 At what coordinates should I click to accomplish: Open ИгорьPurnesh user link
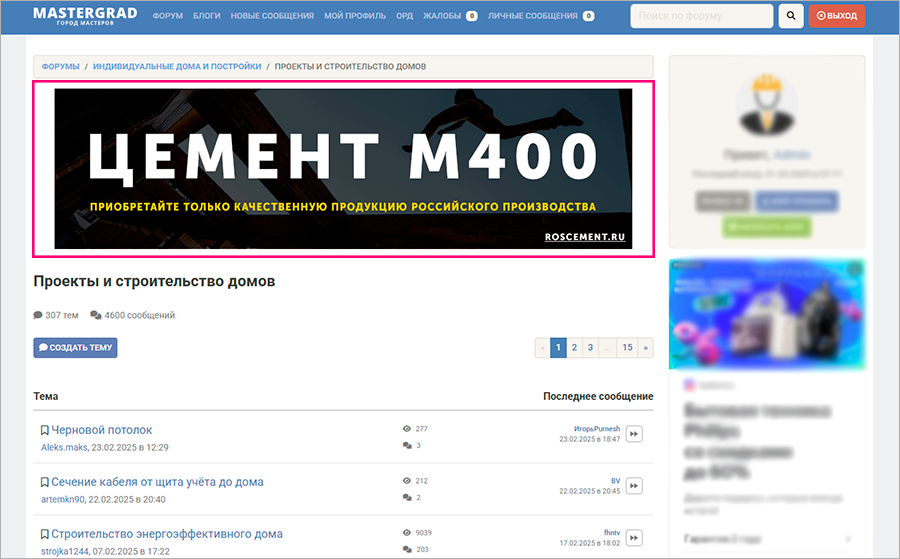pos(597,429)
